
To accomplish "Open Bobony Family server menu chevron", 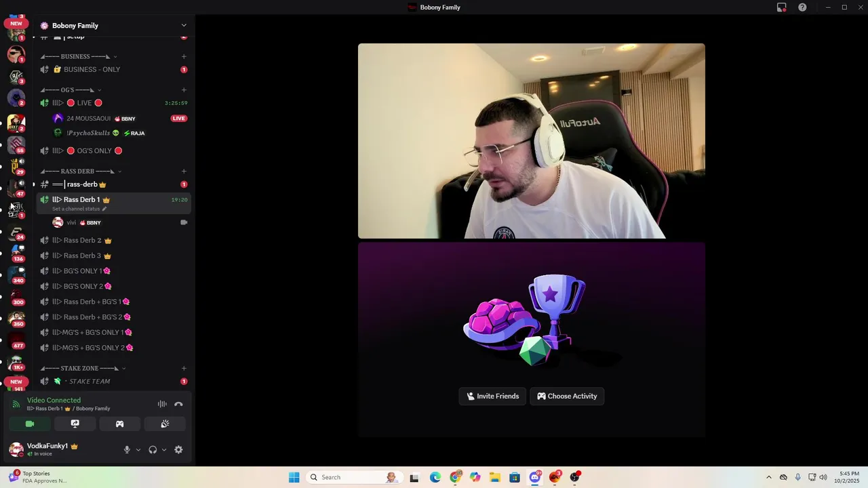I will pyautogui.click(x=184, y=26).
